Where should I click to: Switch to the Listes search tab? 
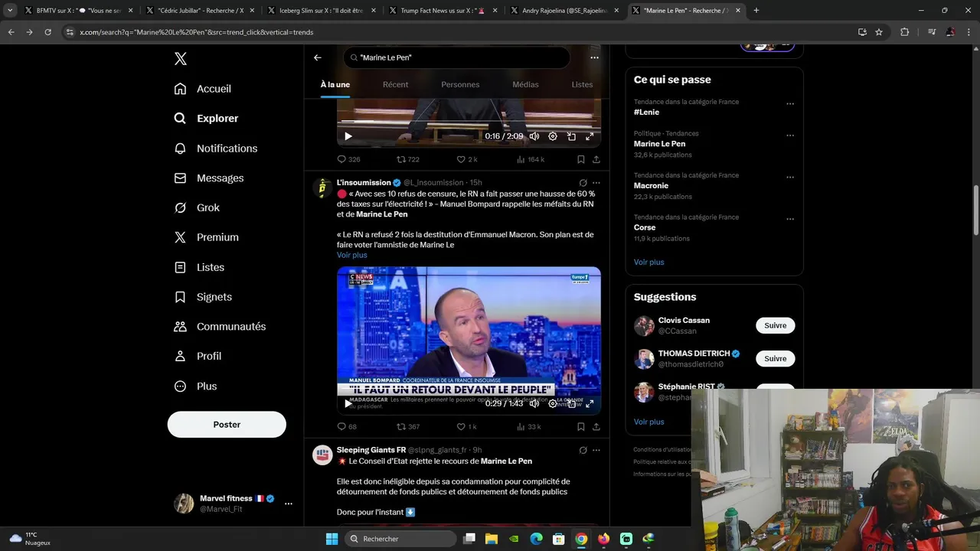point(582,85)
